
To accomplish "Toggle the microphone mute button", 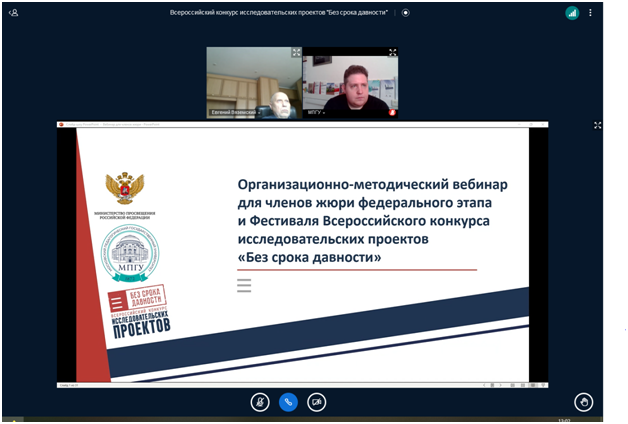I will click(x=260, y=401).
